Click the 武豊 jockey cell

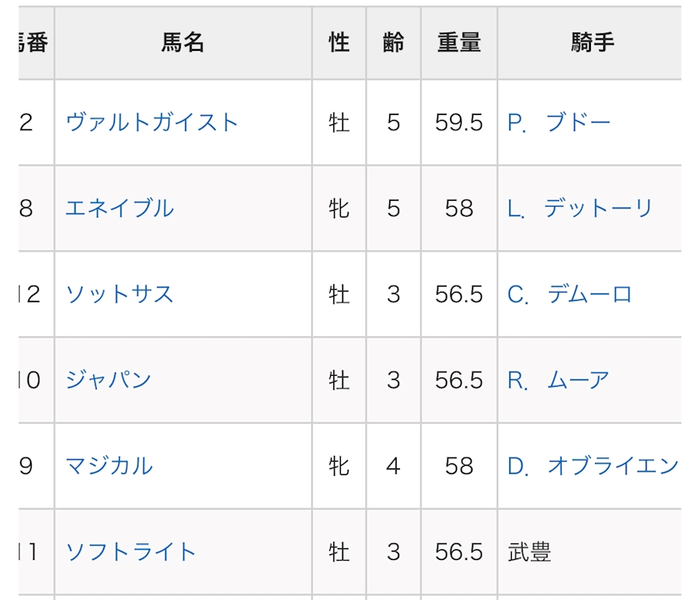tap(529, 551)
